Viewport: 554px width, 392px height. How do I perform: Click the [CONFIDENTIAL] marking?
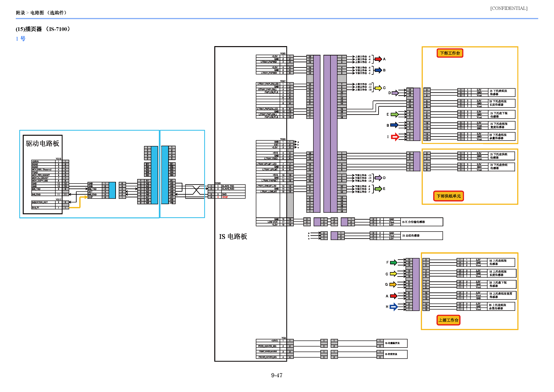(509, 8)
